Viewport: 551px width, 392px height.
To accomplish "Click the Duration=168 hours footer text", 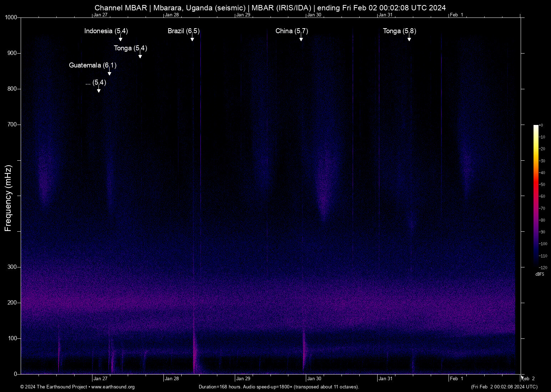I will 279,387.
